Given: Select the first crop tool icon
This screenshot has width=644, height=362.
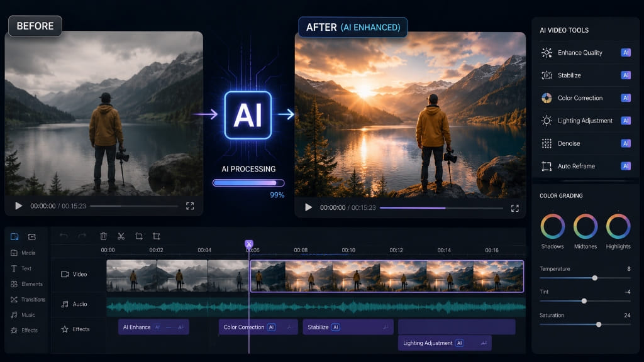Looking at the screenshot, I should pyautogui.click(x=139, y=236).
